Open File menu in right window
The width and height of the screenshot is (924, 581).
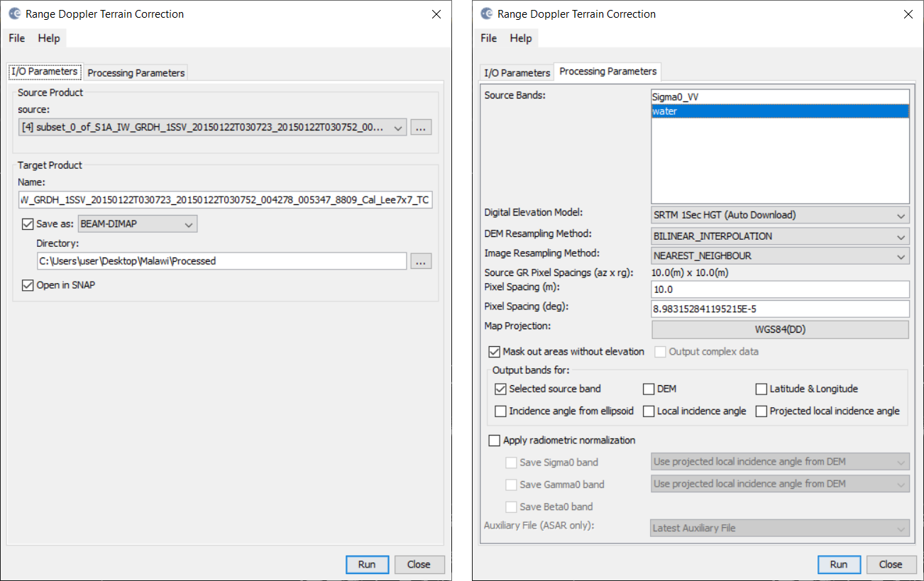(489, 38)
